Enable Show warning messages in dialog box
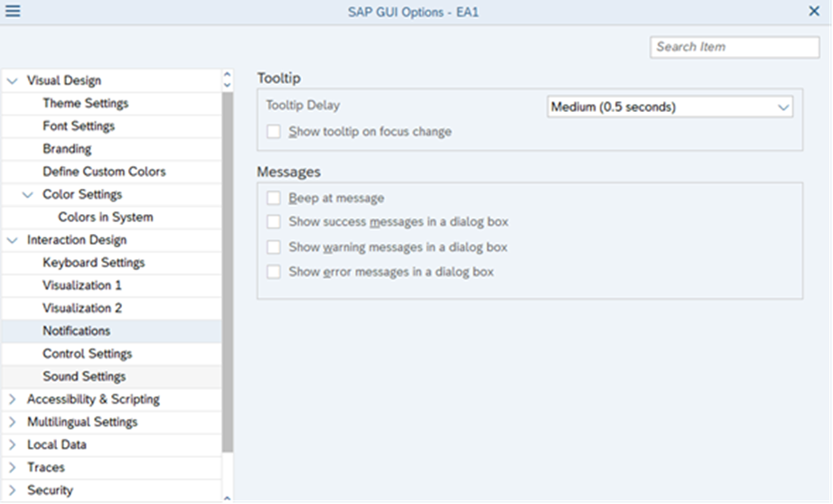The image size is (833, 504). (274, 247)
